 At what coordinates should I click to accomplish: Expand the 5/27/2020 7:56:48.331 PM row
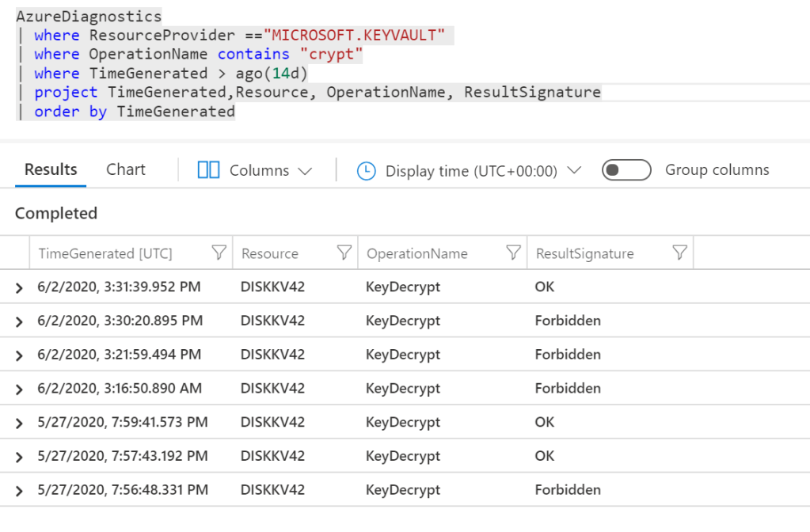point(19,492)
